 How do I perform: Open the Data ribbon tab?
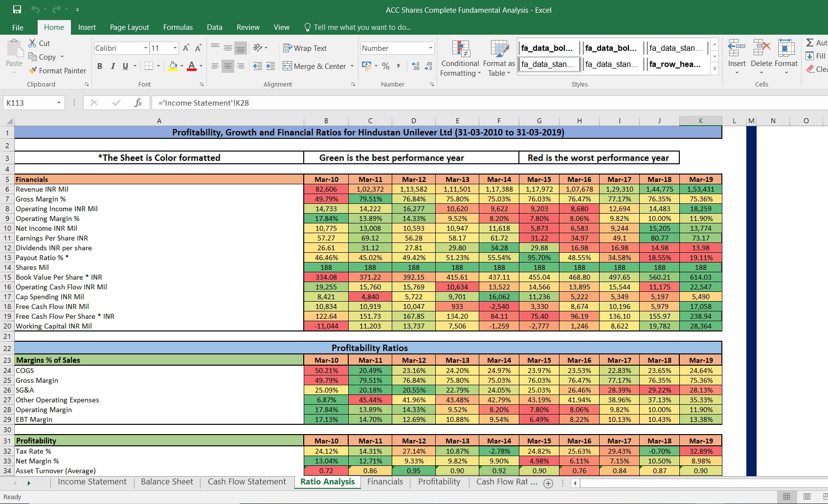pos(215,27)
